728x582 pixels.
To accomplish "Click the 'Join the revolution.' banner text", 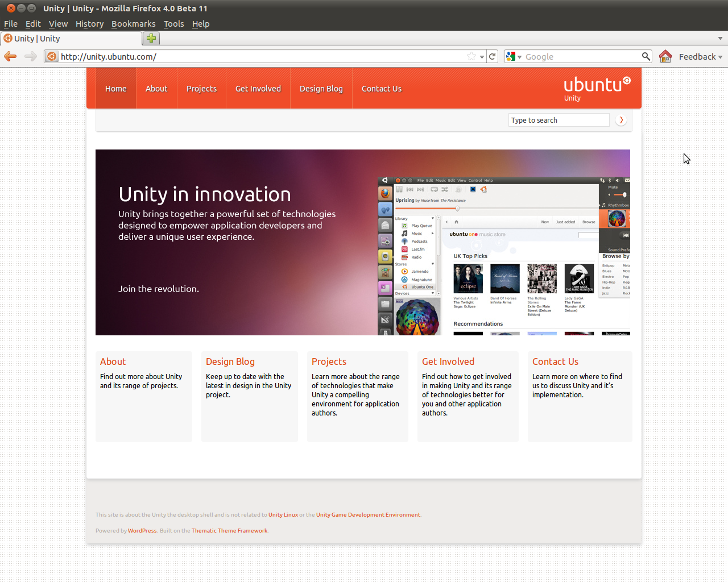I will point(159,289).
